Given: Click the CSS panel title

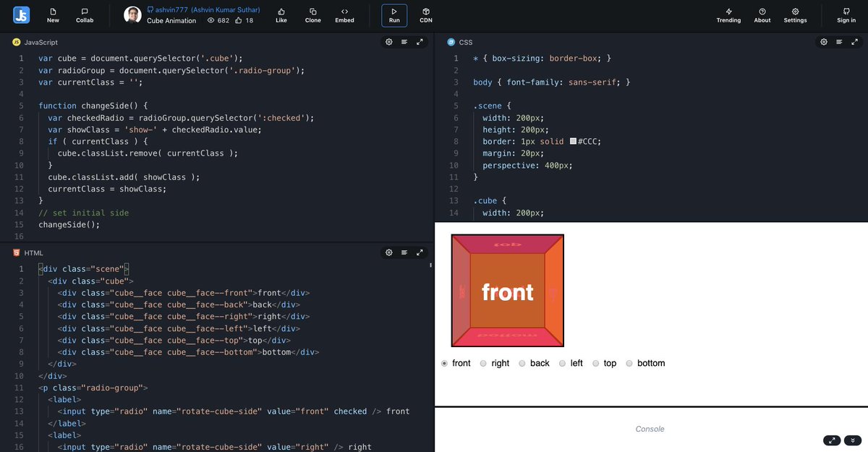Looking at the screenshot, I should pyautogui.click(x=466, y=43).
